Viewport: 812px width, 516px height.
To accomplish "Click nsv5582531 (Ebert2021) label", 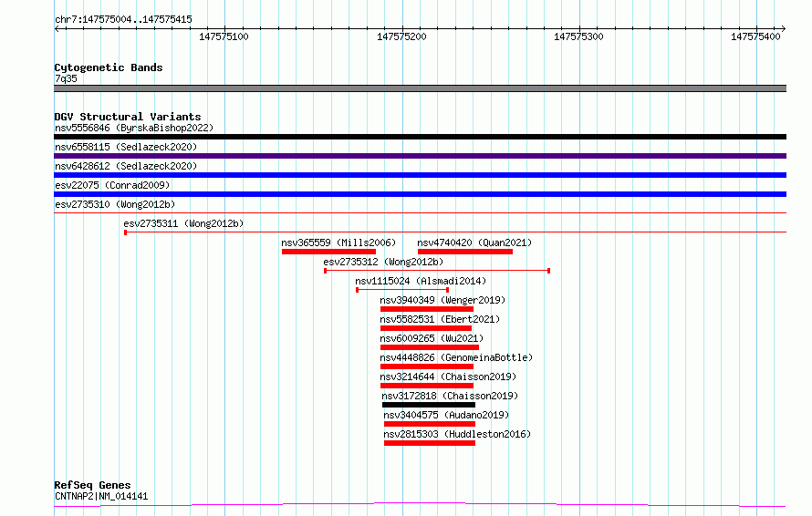I will (440, 319).
